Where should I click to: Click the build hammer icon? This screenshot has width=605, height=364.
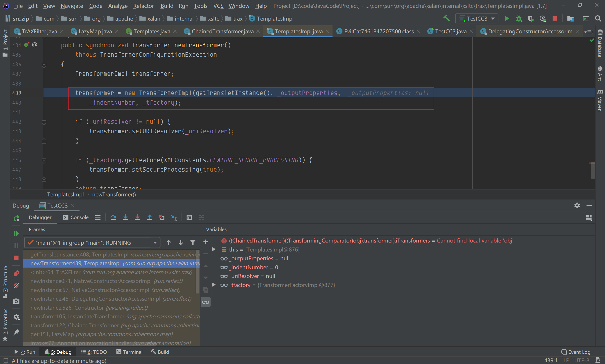[x=446, y=19]
